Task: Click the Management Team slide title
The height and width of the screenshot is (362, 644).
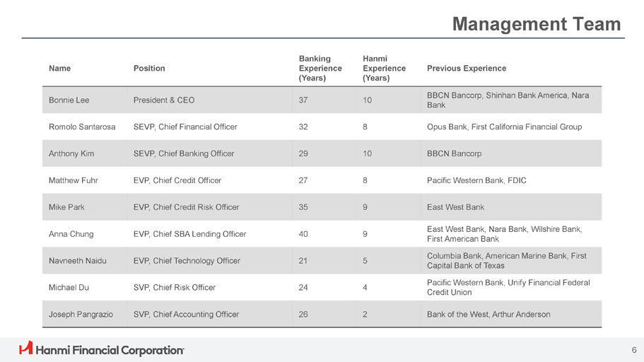Action: click(x=537, y=25)
